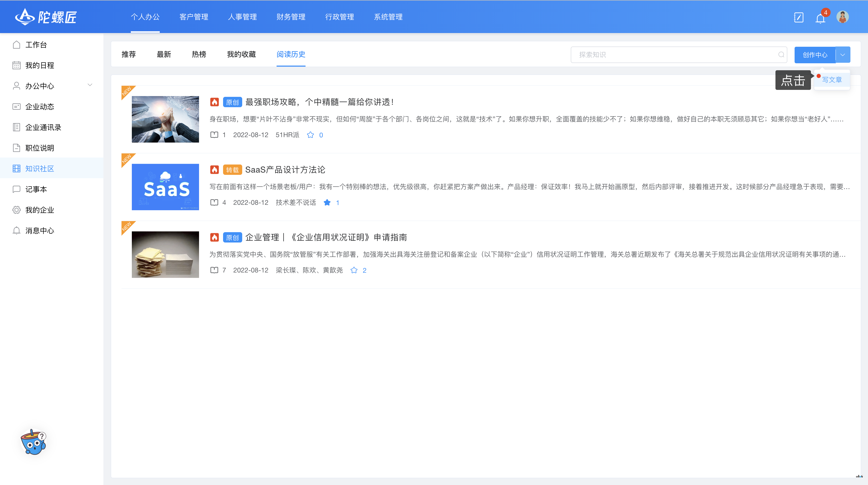Open 财务管理 top menu
Viewport: 868px width, 485px height.
pyautogui.click(x=291, y=17)
